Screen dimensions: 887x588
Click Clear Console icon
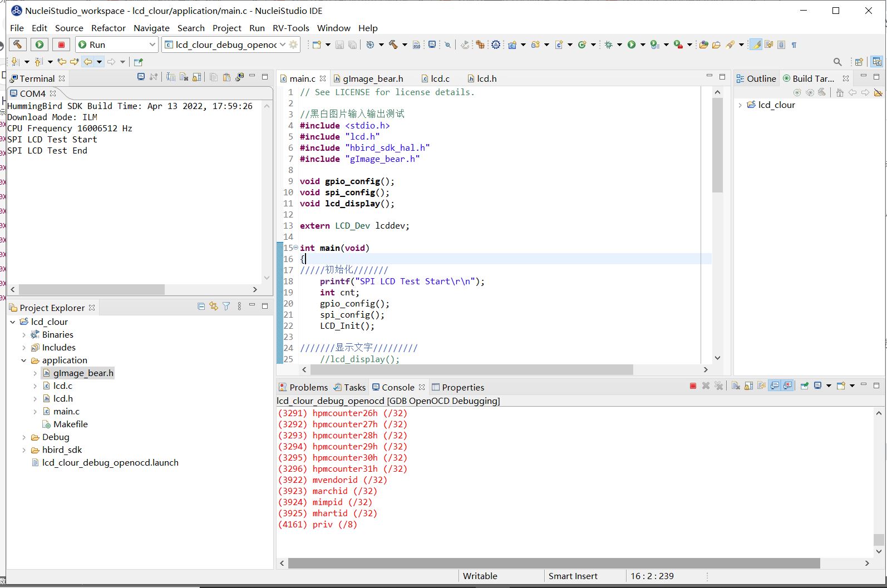coord(736,386)
